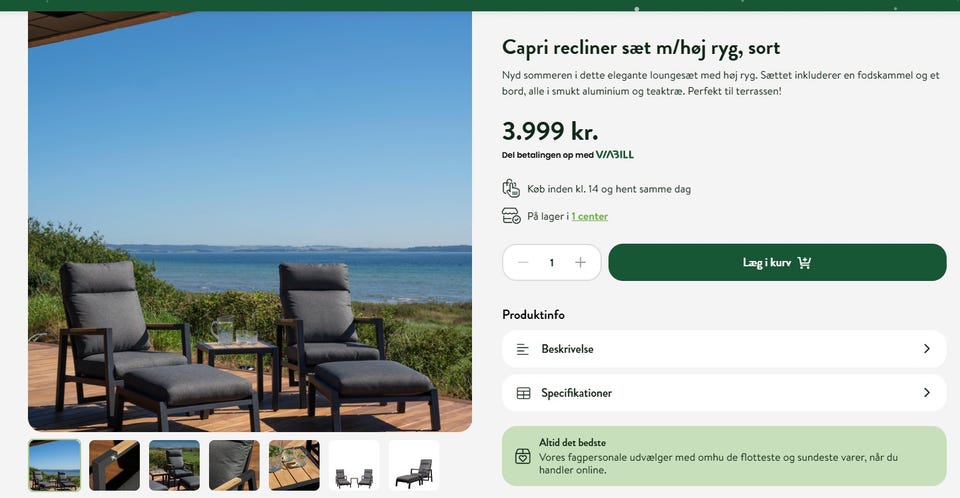Viewport: 960px width, 498px height.
Task: Open the 1 center stock link
Action: (589, 216)
